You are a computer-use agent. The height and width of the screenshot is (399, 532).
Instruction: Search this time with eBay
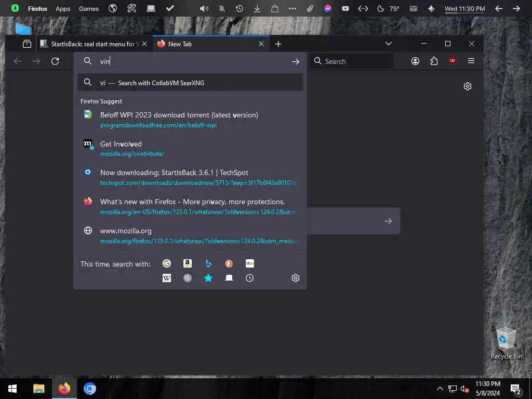250,263
